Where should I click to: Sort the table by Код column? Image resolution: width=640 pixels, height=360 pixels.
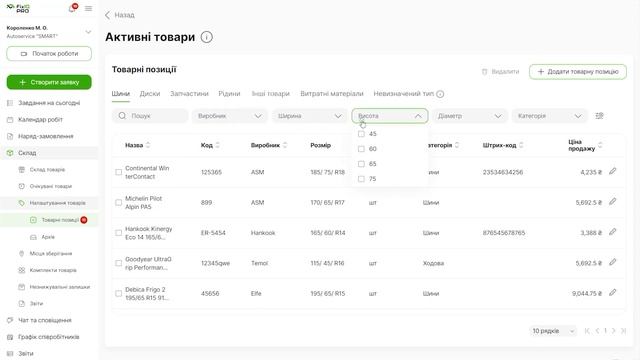(x=218, y=145)
